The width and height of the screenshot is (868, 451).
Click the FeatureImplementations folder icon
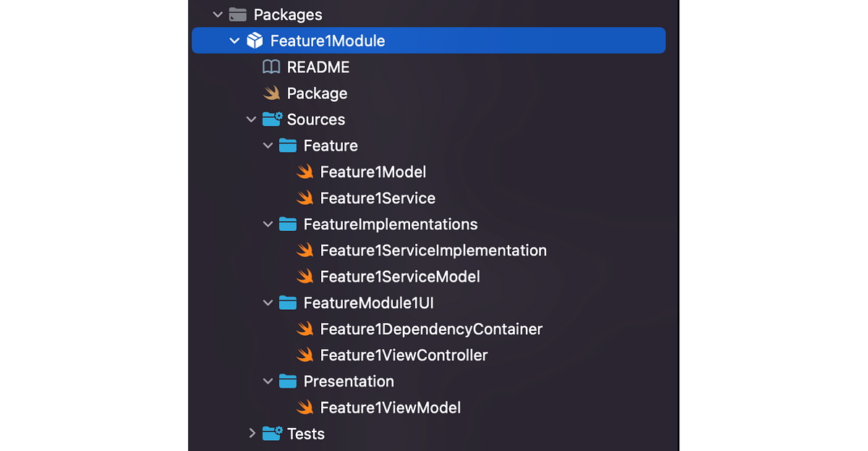click(288, 224)
